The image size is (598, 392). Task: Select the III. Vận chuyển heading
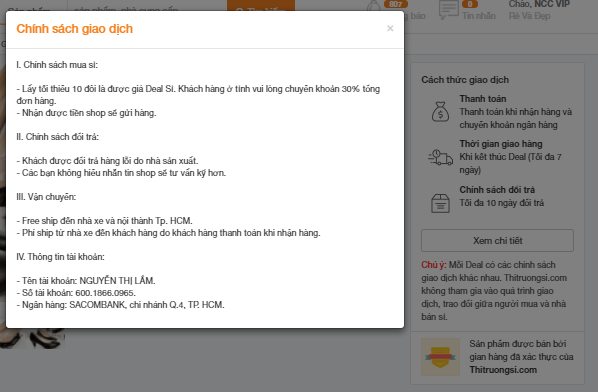point(46,197)
